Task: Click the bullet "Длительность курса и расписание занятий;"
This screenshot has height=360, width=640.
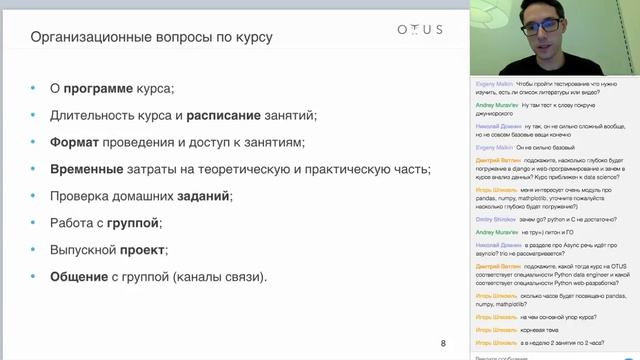Action: pyautogui.click(x=183, y=116)
